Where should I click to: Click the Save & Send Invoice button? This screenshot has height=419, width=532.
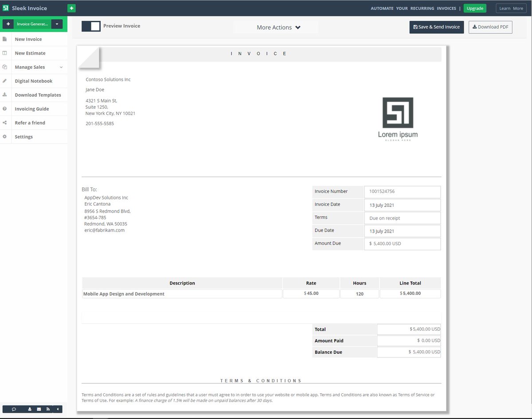(x=437, y=27)
